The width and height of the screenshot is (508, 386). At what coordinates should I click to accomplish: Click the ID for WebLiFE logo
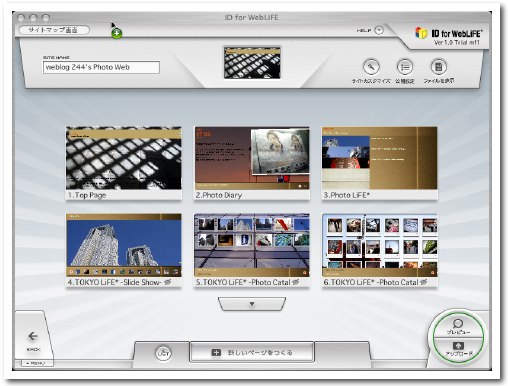(x=448, y=36)
